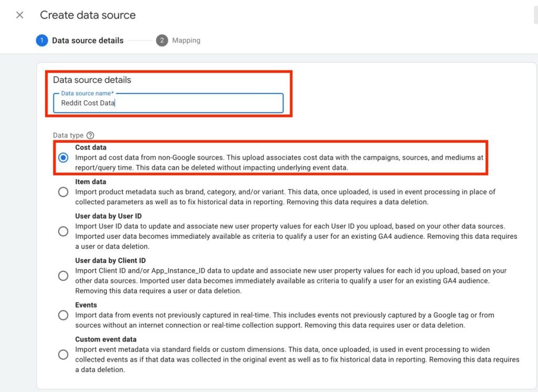Click the Cost data option label
This screenshot has height=392, width=538.
[x=90, y=147]
